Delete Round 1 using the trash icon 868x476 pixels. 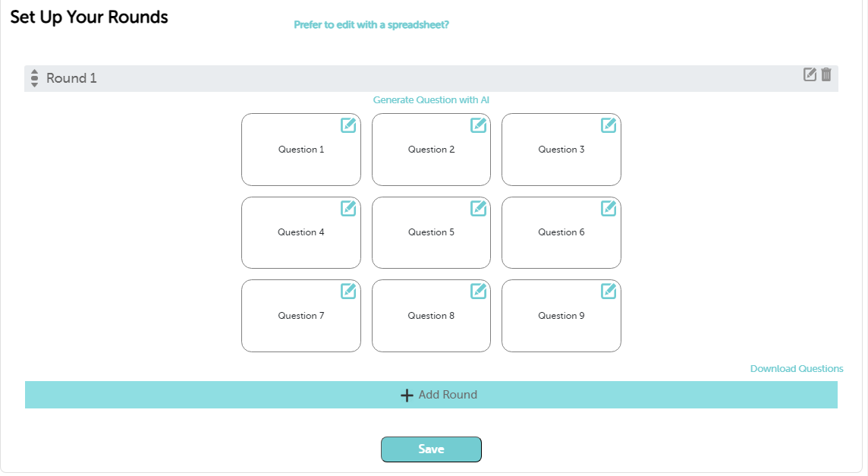pos(826,74)
